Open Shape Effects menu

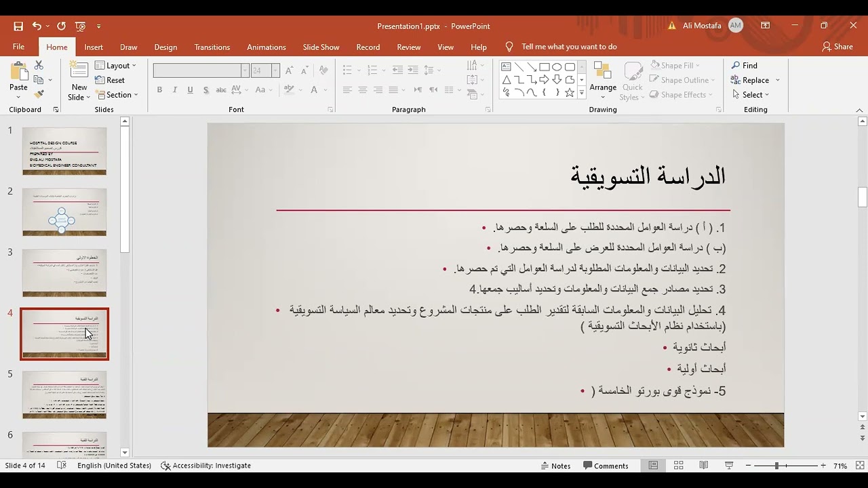pyautogui.click(x=681, y=95)
